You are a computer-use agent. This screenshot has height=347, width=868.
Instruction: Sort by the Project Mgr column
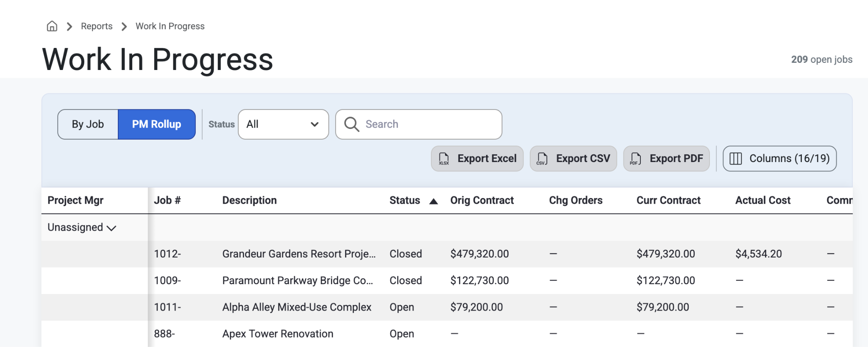click(75, 200)
